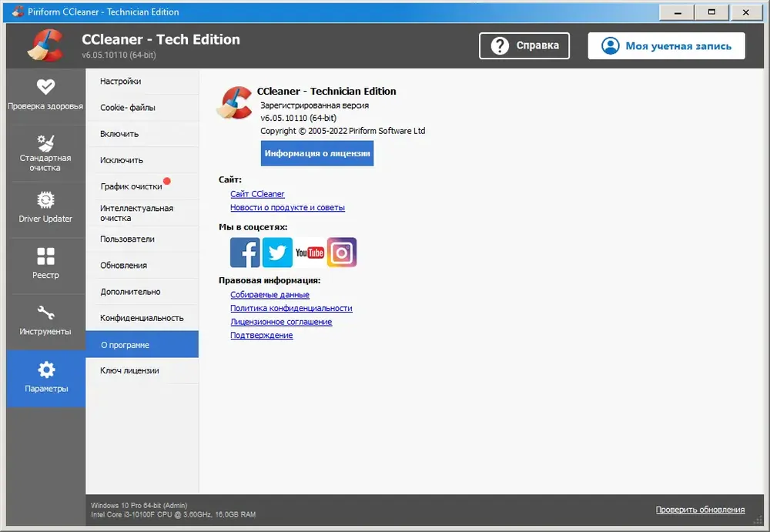The height and width of the screenshot is (532, 770).
Task: Open the Ключ лицензии tab
Action: click(x=142, y=371)
